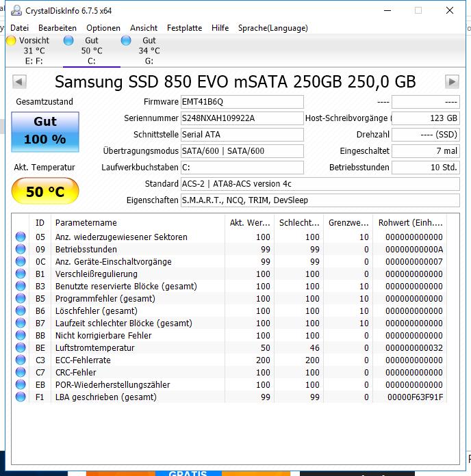
Task: Click the Eingeschaltet value 7 mal
Action: tap(426, 151)
